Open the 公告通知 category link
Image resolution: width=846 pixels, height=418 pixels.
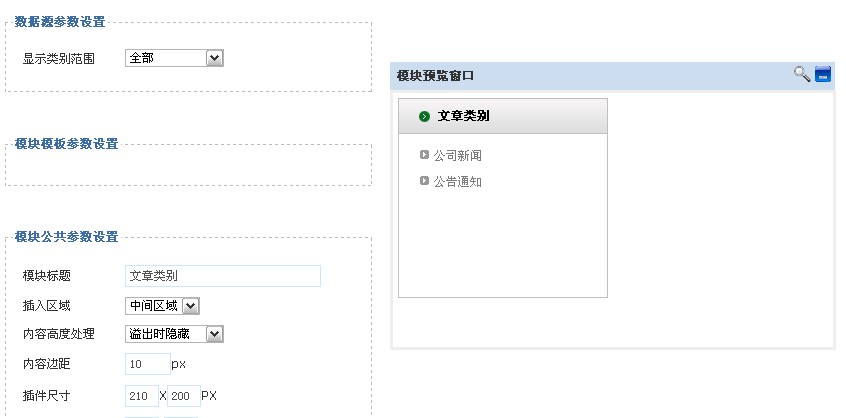[458, 182]
